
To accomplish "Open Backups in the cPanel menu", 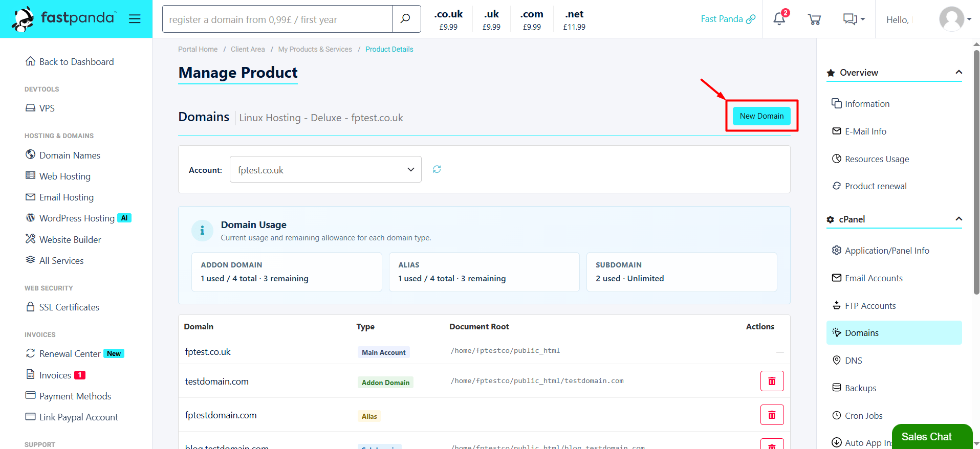I will point(854,388).
